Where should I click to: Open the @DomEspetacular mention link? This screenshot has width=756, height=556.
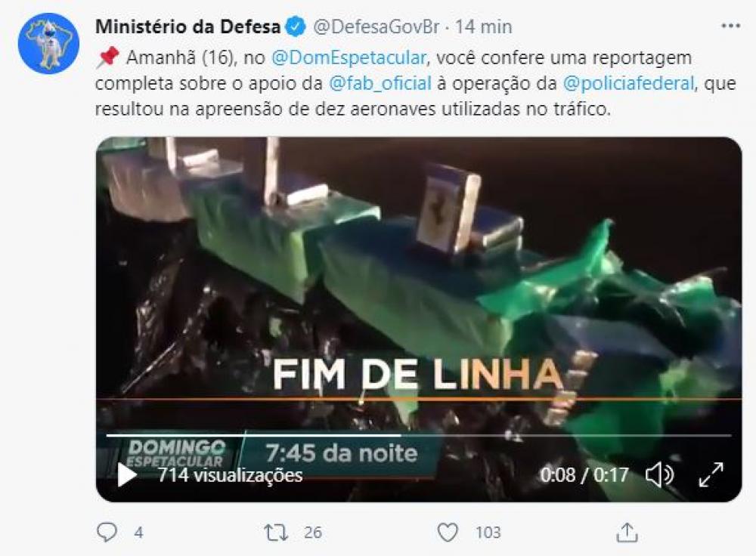tap(349, 57)
